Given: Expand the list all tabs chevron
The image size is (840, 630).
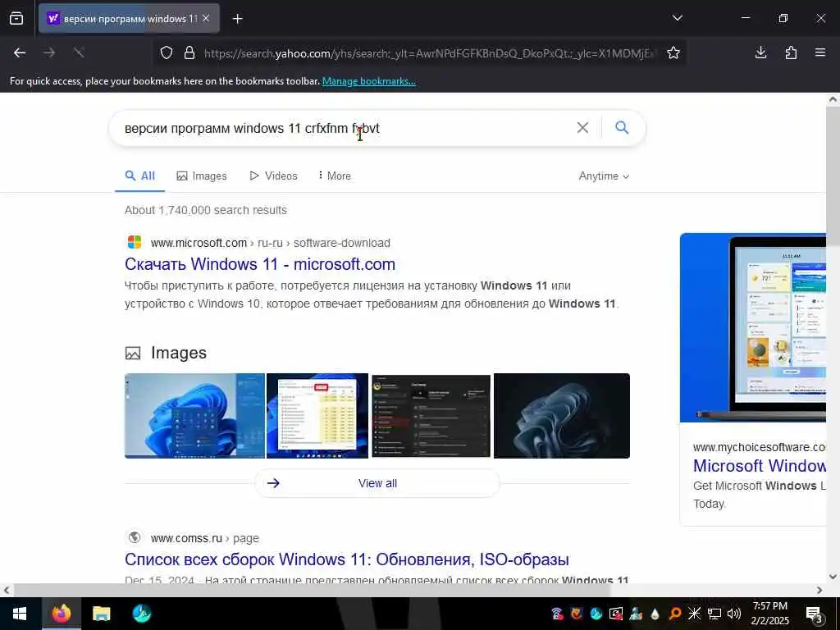Looking at the screenshot, I should pyautogui.click(x=677, y=18).
